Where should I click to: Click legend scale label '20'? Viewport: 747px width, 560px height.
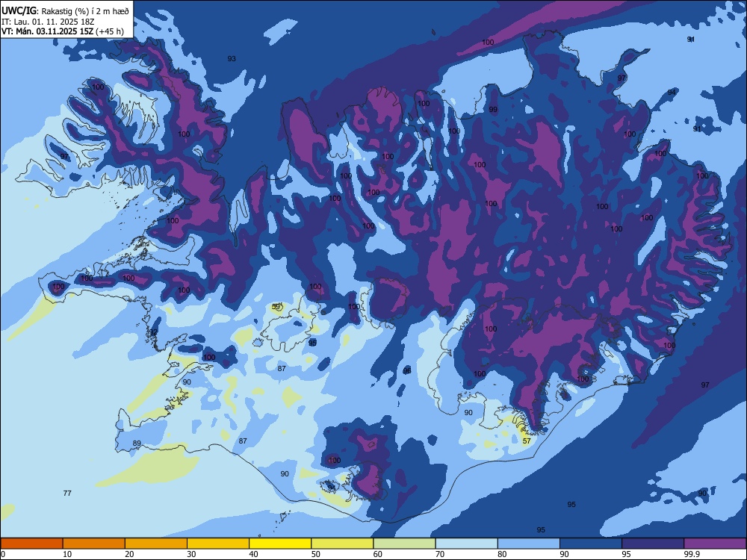[129, 554]
